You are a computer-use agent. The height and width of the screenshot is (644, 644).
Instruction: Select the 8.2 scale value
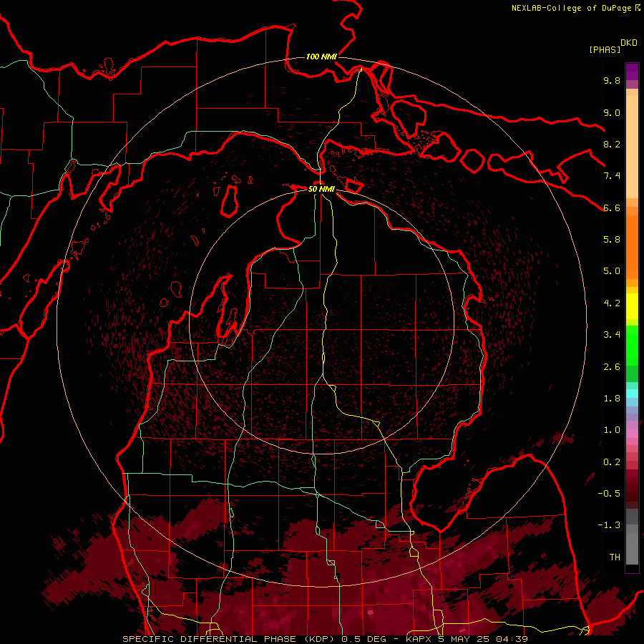click(612, 144)
